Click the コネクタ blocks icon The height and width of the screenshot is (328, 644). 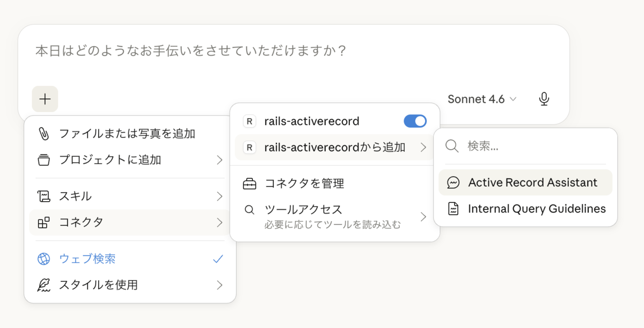pyautogui.click(x=43, y=222)
